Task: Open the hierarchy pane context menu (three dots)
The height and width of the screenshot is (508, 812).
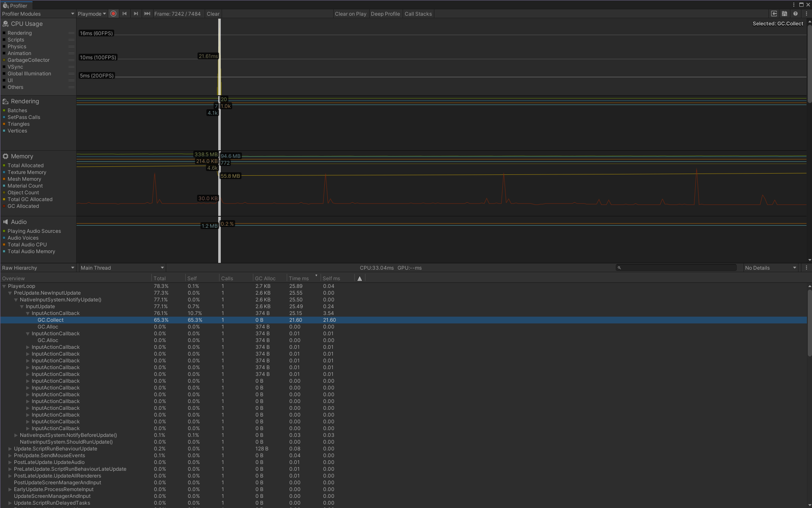Action: pyautogui.click(x=806, y=268)
